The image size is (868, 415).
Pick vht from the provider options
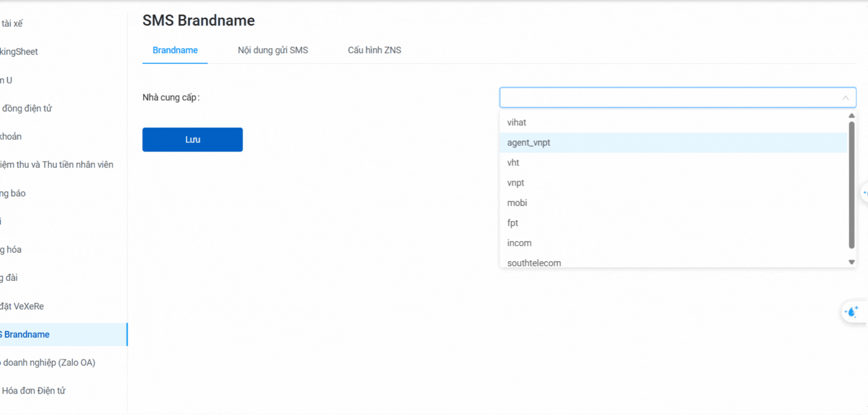coord(513,163)
